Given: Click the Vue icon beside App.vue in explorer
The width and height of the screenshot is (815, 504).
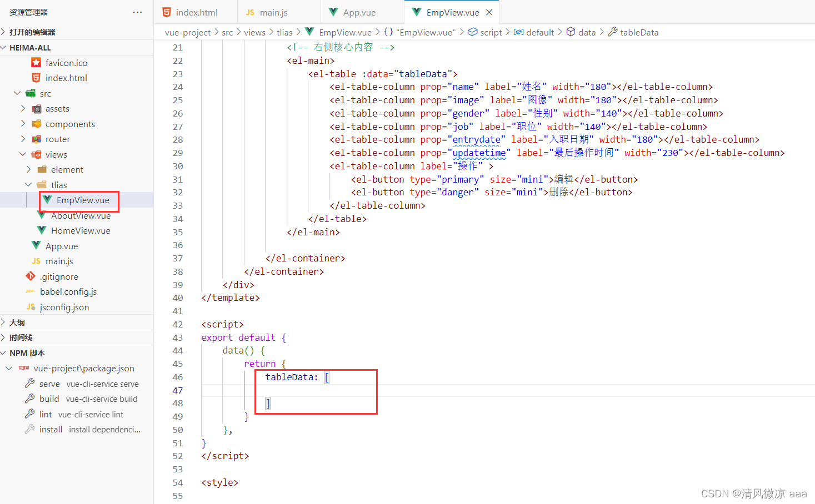Looking at the screenshot, I should point(36,245).
